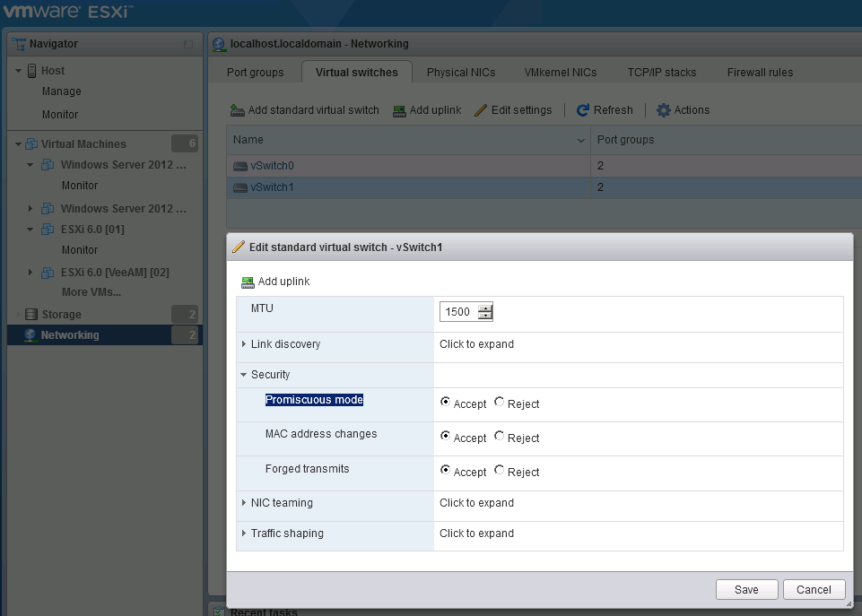The width and height of the screenshot is (862, 616).
Task: Open the vSwitch0 link in the table
Action: (272, 166)
